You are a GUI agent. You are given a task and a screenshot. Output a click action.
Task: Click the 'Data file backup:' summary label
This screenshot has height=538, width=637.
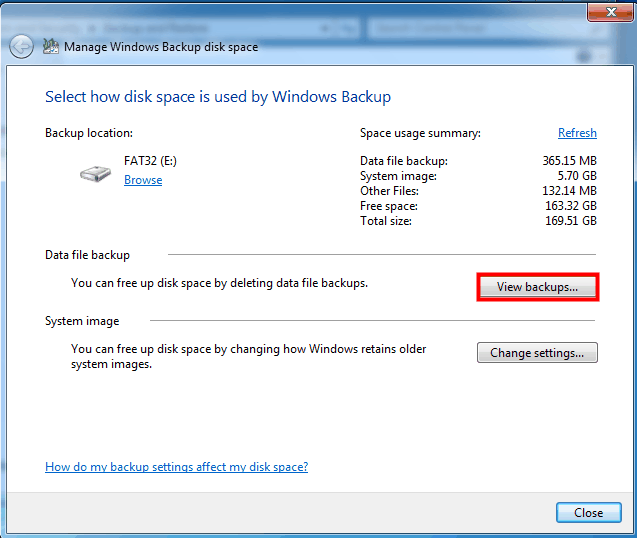tap(404, 161)
